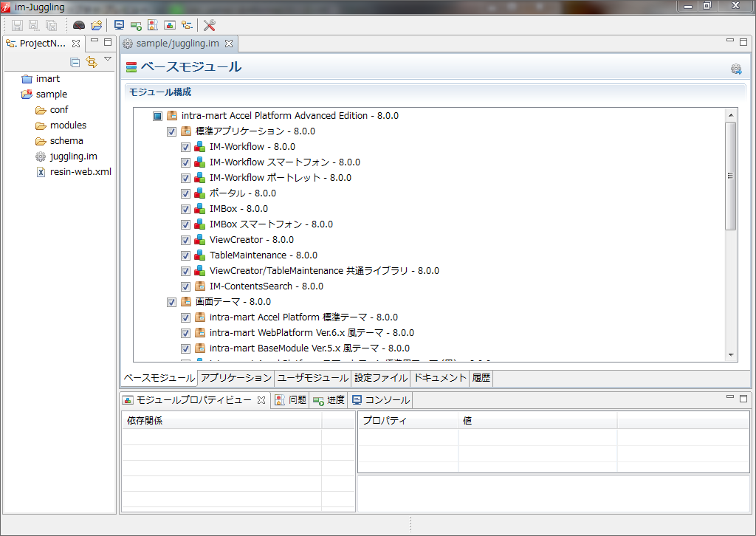Uncheck WebPlatform Ver.6.x 風テーマ checkbox
756x536 pixels.
(185, 333)
